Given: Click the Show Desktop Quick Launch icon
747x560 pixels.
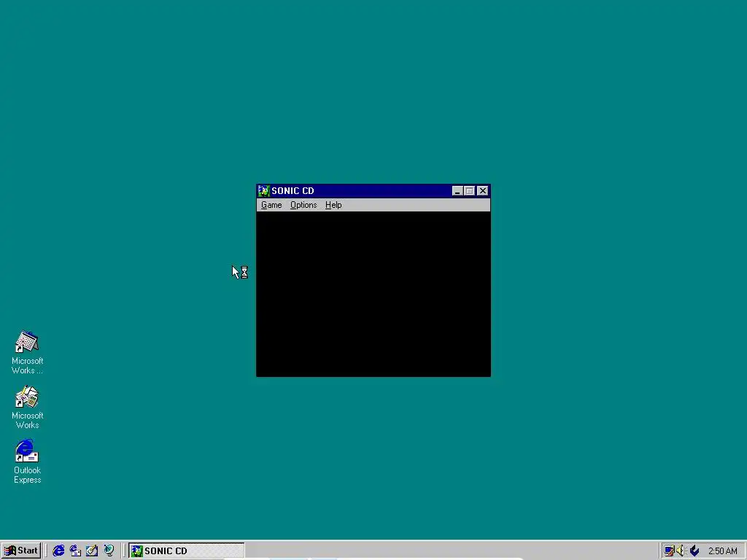Looking at the screenshot, I should coord(92,551).
